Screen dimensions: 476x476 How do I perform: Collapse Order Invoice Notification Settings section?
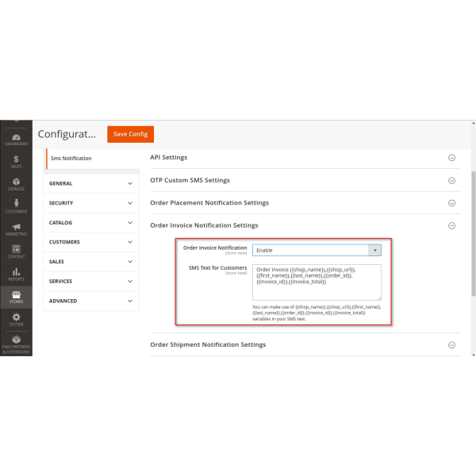[451, 225]
